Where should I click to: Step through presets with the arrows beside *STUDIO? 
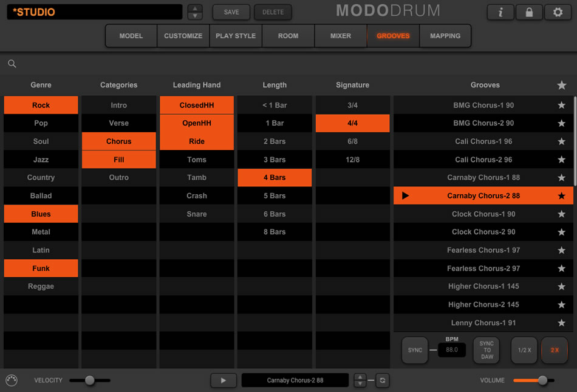tap(195, 12)
